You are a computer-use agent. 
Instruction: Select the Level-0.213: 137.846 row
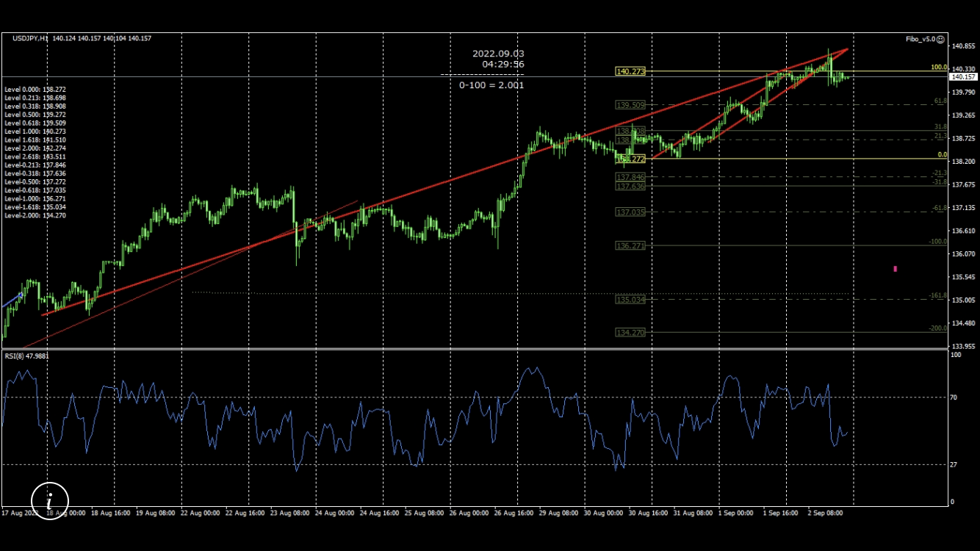point(35,165)
